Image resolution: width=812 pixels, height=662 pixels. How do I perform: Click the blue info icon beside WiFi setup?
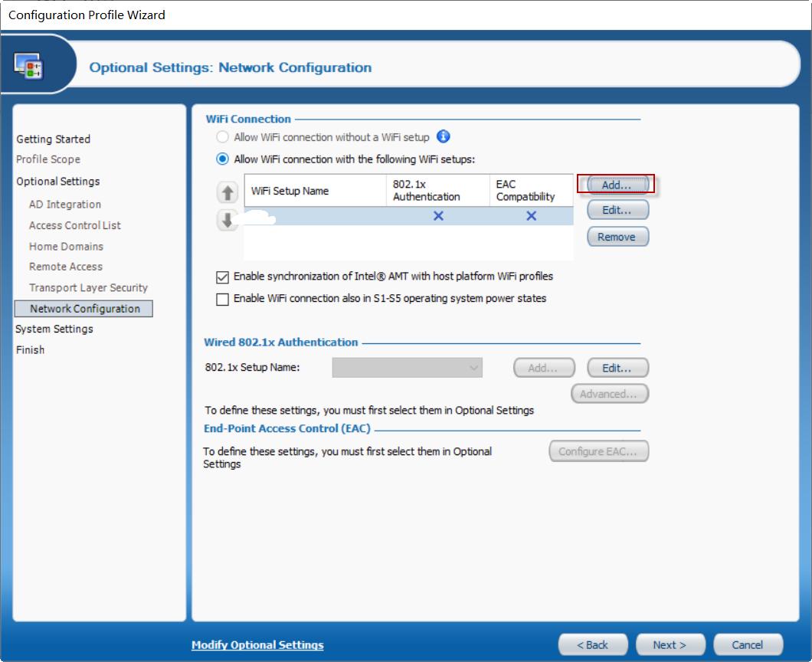tap(443, 137)
